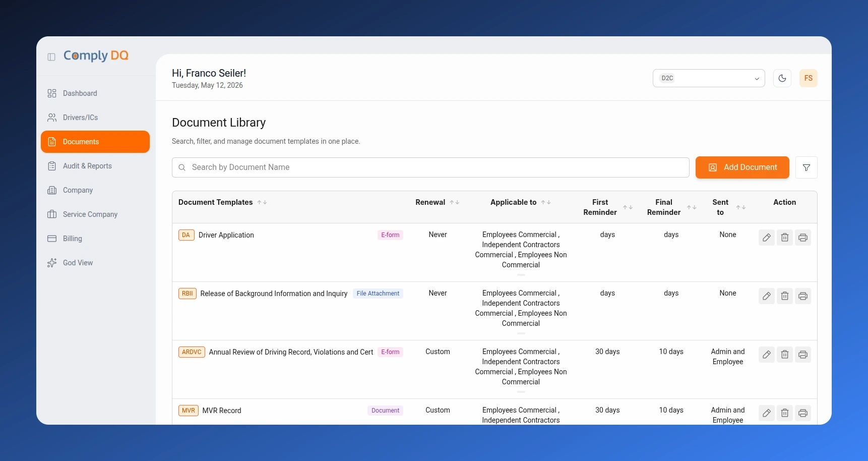
Task: Print Release of Background Information row
Action: (803, 296)
